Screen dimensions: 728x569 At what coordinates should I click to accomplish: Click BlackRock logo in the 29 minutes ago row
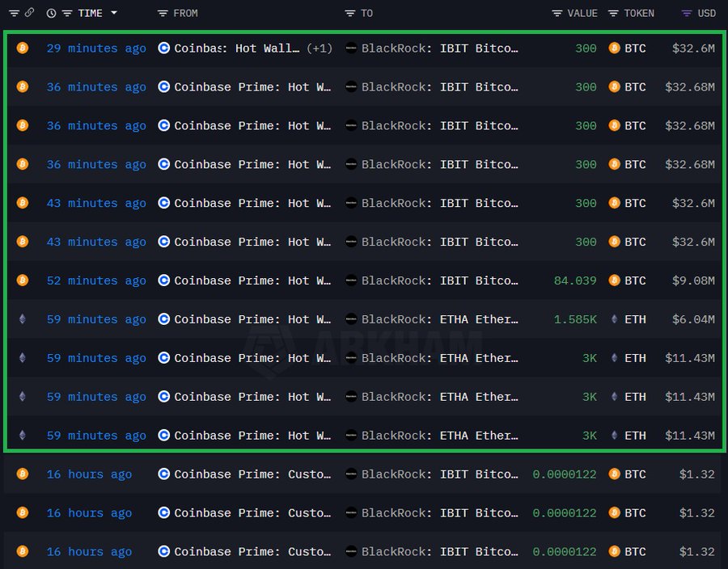(351, 48)
